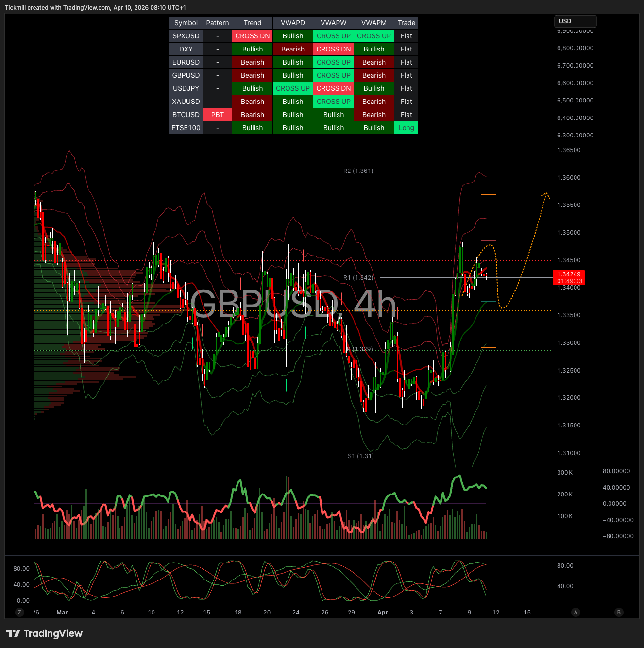Click the S1 (1.31) support label
Viewport: 644px width, 648px height.
(360, 456)
